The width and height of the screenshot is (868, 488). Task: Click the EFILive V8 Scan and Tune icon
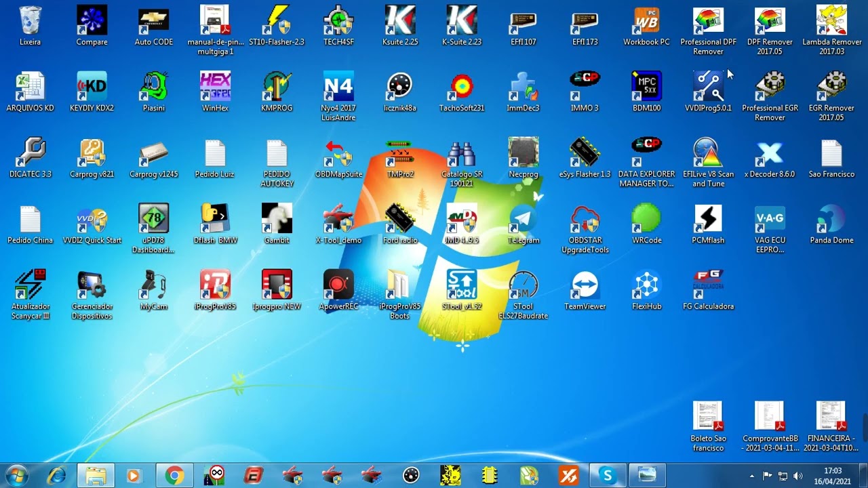coord(708,152)
